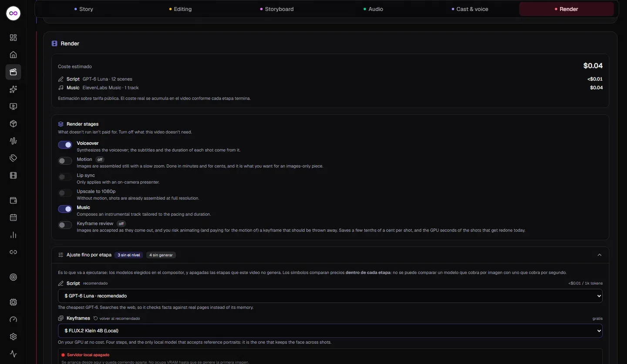Open the audio waveform icon in sidebar
627x364 pixels.
(13, 141)
